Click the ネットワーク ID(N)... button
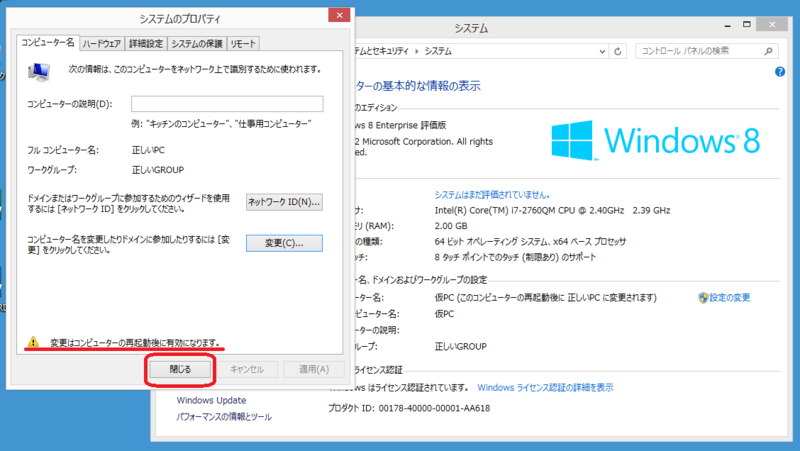Image resolution: width=800 pixels, height=451 pixels. [284, 202]
